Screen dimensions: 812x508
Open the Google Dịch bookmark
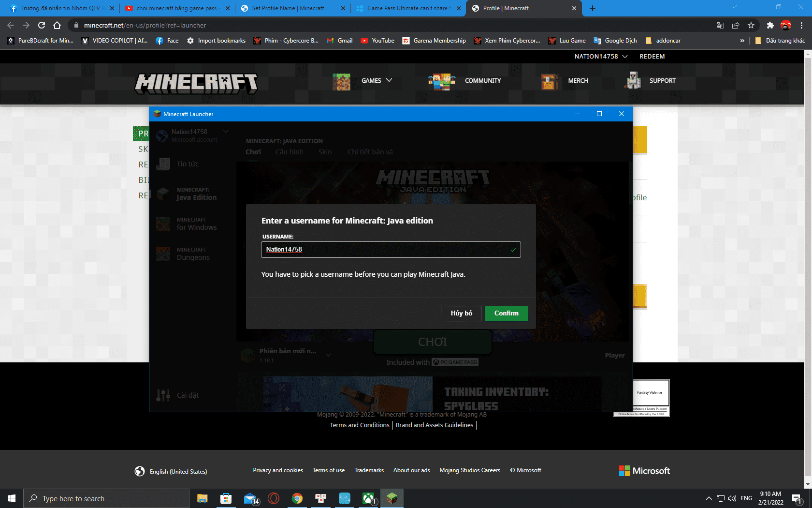615,41
